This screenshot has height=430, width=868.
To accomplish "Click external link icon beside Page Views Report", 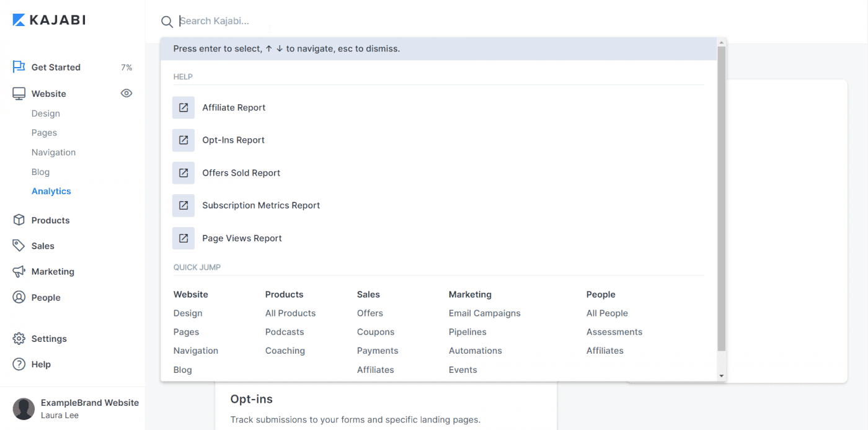I will coord(184,238).
